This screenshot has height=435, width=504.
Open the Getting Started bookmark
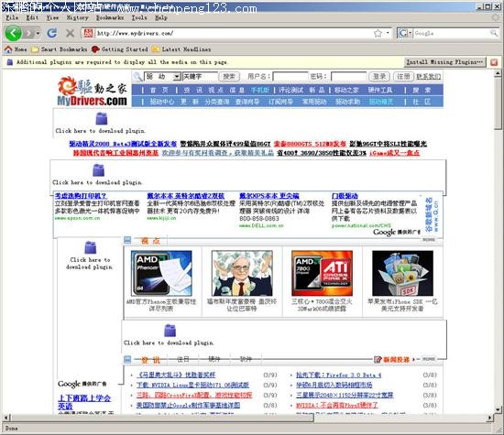(119, 49)
